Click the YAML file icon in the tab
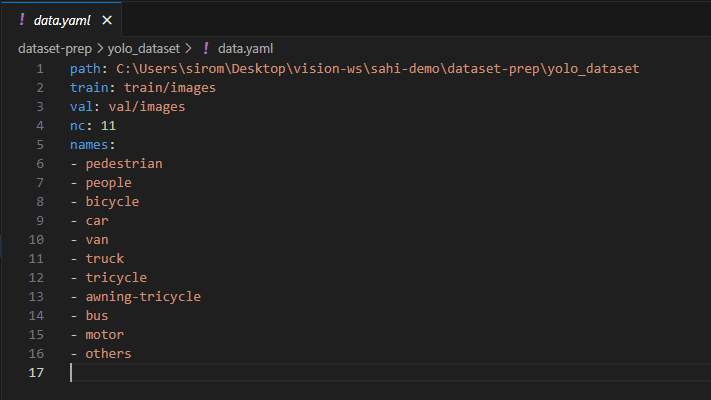 [x=21, y=20]
